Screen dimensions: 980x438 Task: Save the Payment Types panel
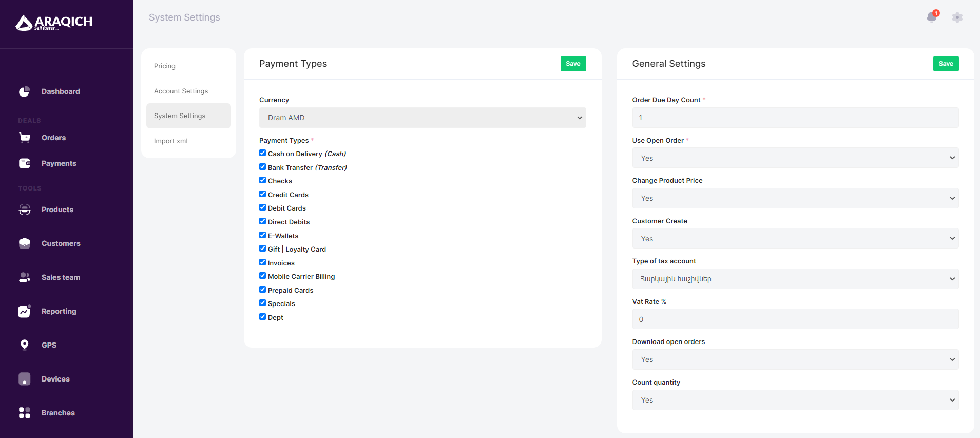pos(573,64)
